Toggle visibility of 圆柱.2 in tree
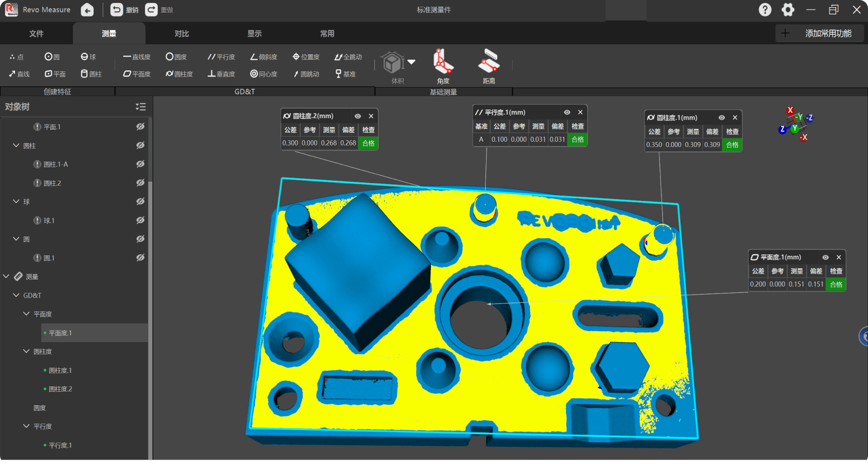 [x=140, y=183]
